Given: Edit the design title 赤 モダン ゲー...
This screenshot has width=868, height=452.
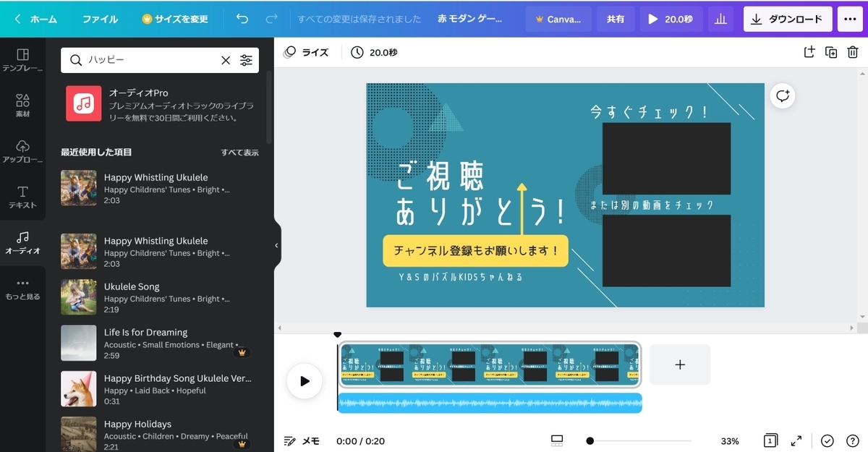Looking at the screenshot, I should pos(470,20).
